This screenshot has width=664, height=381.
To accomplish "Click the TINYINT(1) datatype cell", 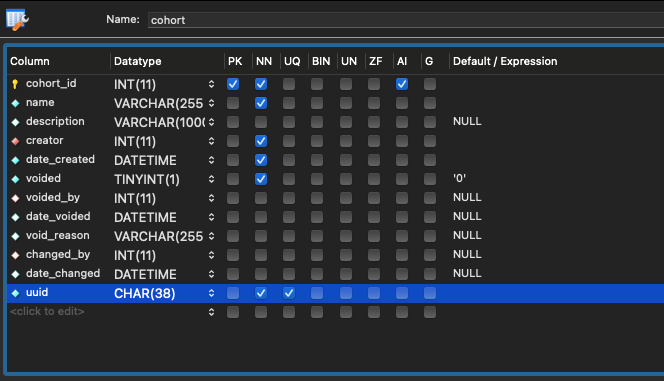I will [x=147, y=179].
